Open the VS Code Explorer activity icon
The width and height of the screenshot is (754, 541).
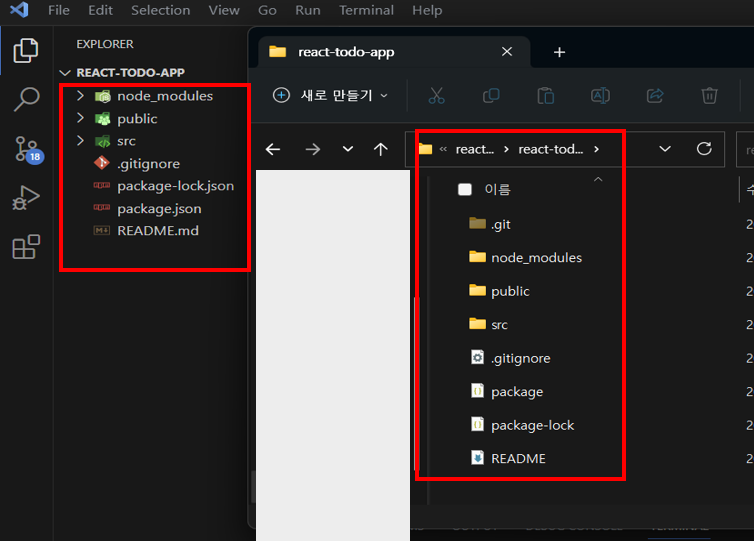point(25,50)
